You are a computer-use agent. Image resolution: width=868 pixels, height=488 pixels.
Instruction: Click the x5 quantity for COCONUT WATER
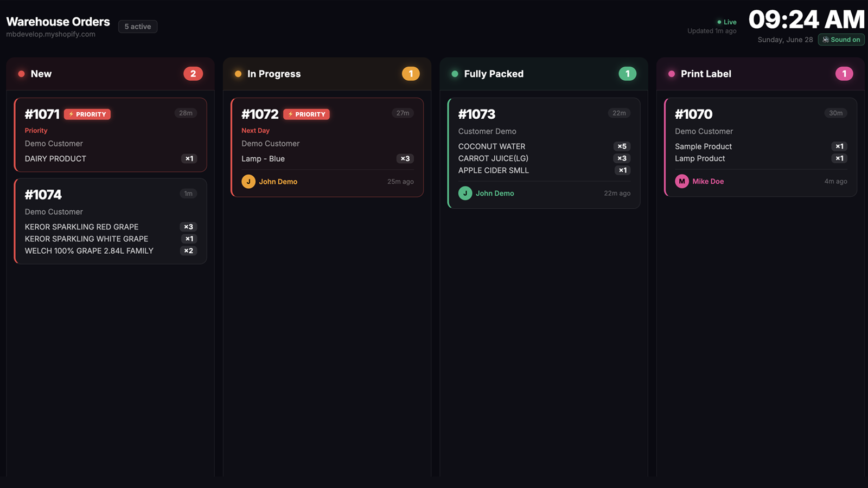(x=622, y=146)
